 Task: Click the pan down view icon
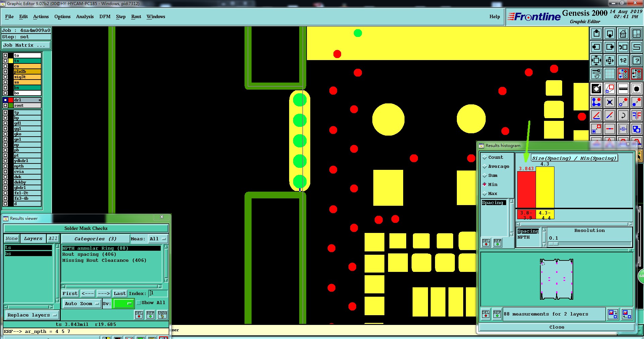610,34
